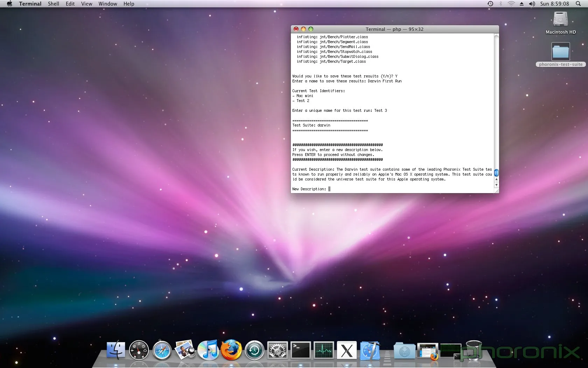The width and height of the screenshot is (588, 368).
Task: Click the New Description prompt cursor
Action: (x=329, y=189)
